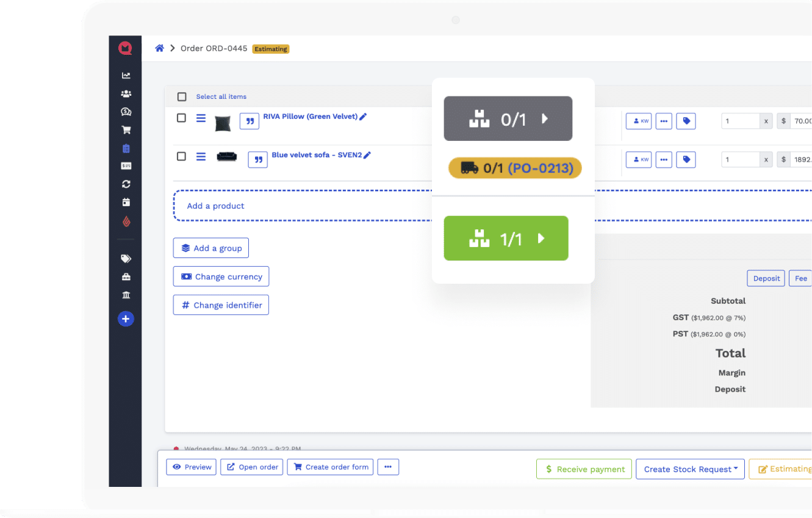The height and width of the screenshot is (518, 812).
Task: Click drag handle of Blue velvet sofa row
Action: (x=201, y=156)
